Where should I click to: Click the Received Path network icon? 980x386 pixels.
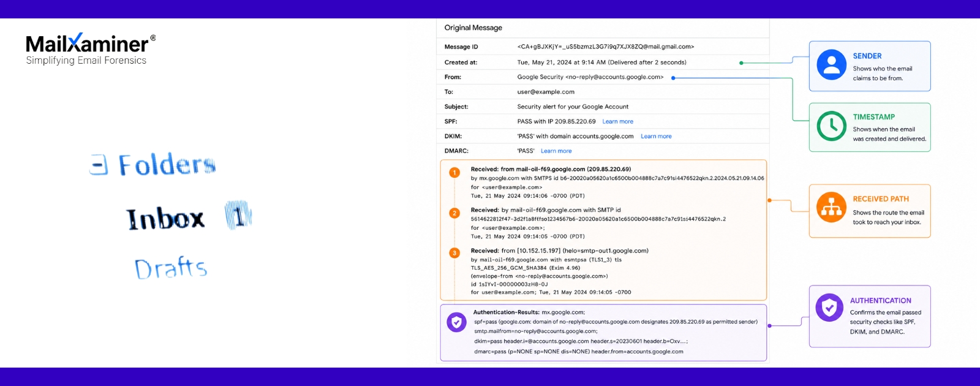tap(831, 208)
